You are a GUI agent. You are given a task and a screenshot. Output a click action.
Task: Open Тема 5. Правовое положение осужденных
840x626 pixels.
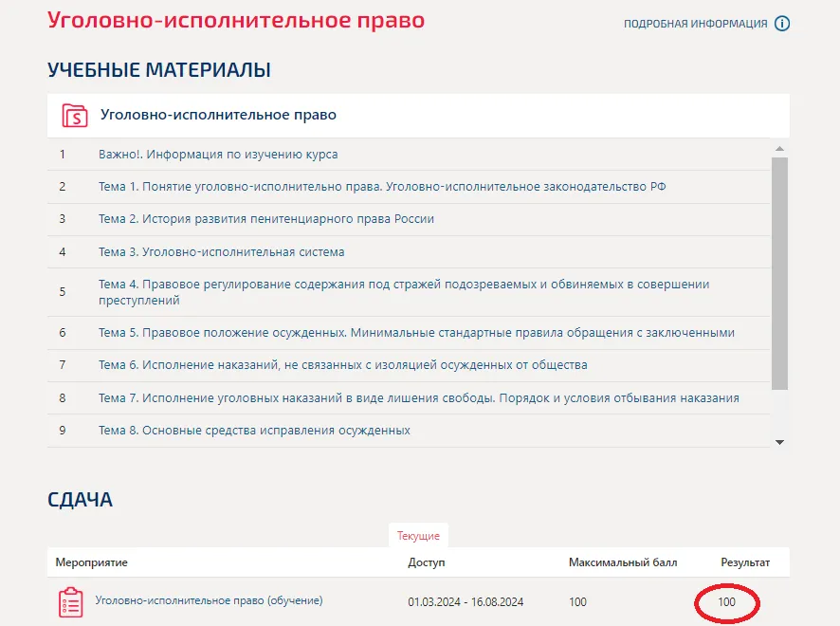coord(416,333)
